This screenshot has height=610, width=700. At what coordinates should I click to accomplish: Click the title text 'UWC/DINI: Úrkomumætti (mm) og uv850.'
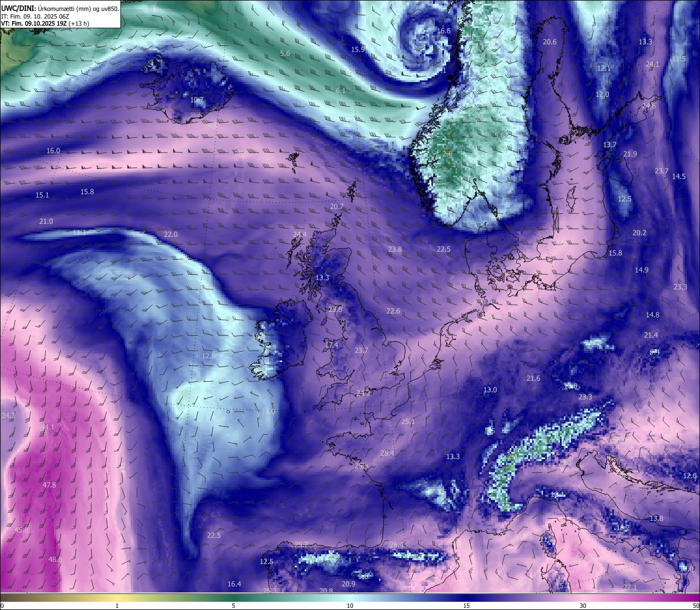coord(60,8)
